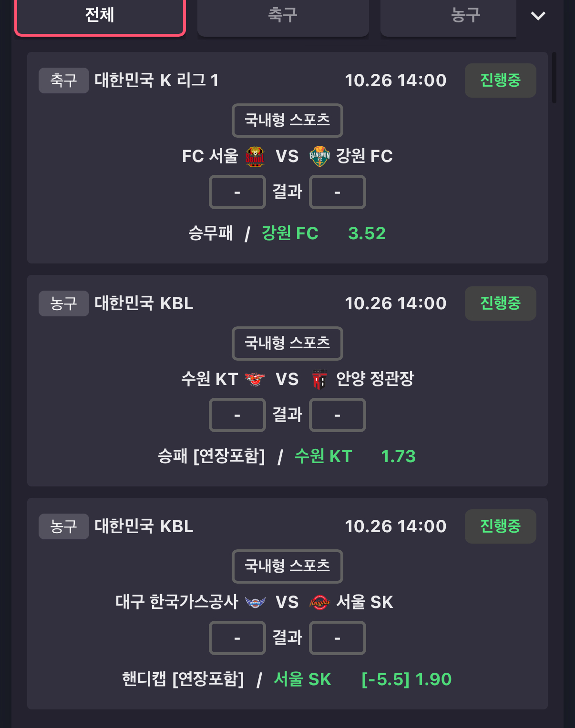Viewport: 575px width, 728px height.
Task: Select the 전체 tab
Action: point(100,15)
